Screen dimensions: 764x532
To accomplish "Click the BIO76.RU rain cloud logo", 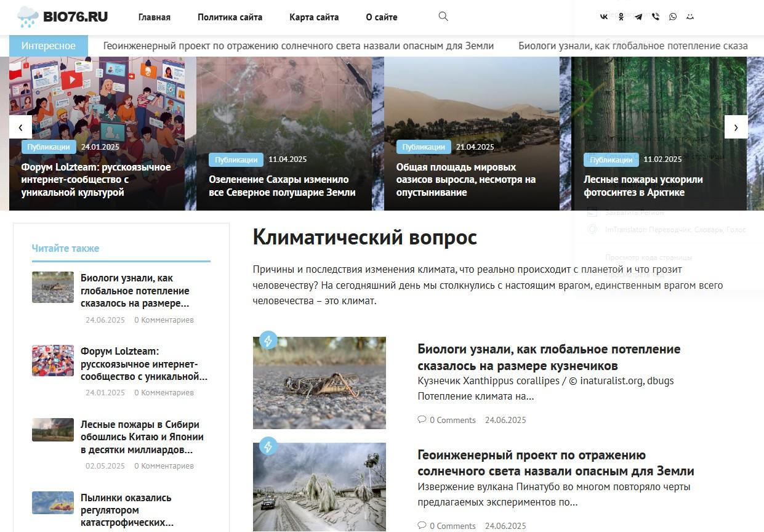I will (28, 17).
